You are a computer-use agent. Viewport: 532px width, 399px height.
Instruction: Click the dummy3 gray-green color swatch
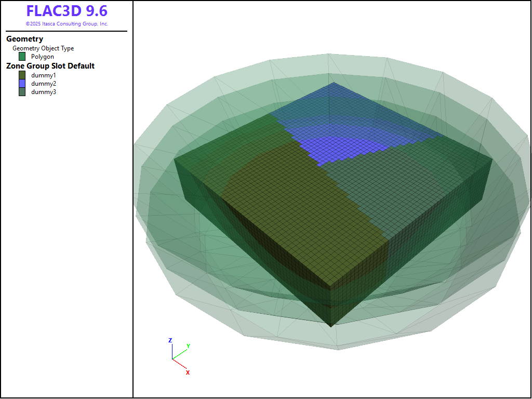(x=22, y=92)
